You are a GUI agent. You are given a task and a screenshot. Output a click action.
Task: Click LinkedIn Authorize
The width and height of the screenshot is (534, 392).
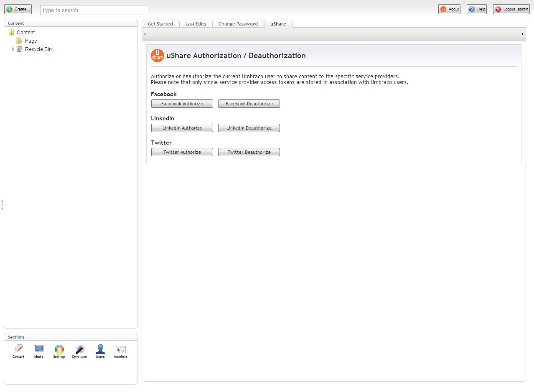pos(182,128)
